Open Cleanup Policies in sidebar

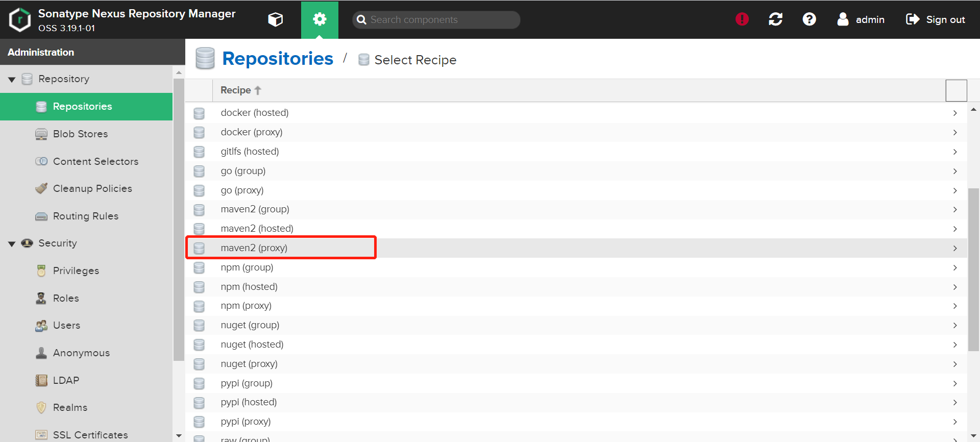86,188
